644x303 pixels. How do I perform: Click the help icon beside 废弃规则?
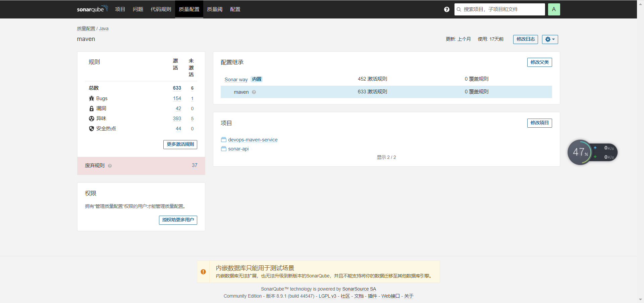click(109, 165)
